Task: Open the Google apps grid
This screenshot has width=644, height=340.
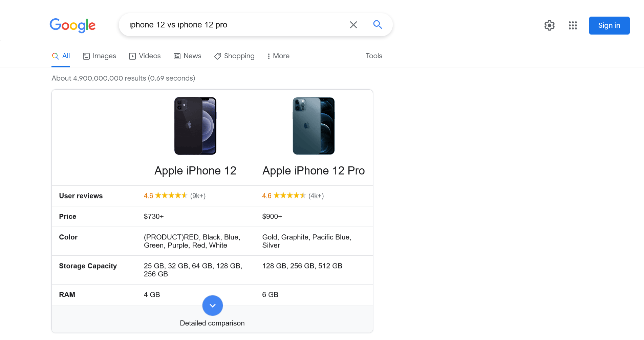Action: pos(573,25)
